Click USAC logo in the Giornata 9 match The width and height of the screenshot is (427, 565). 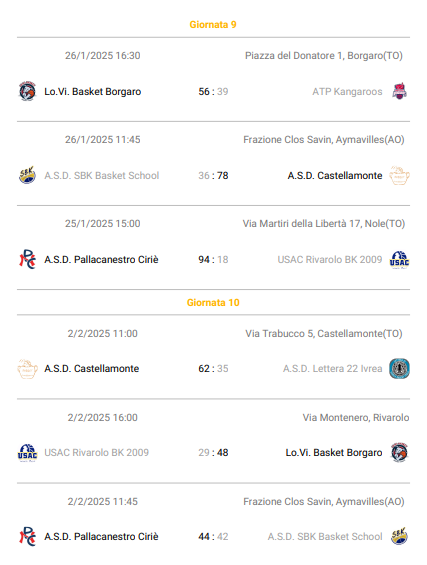[x=399, y=259]
